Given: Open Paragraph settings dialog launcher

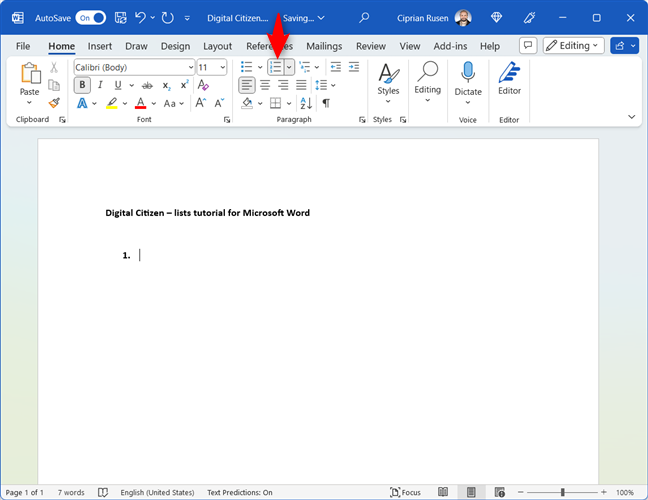Looking at the screenshot, I should [x=362, y=120].
